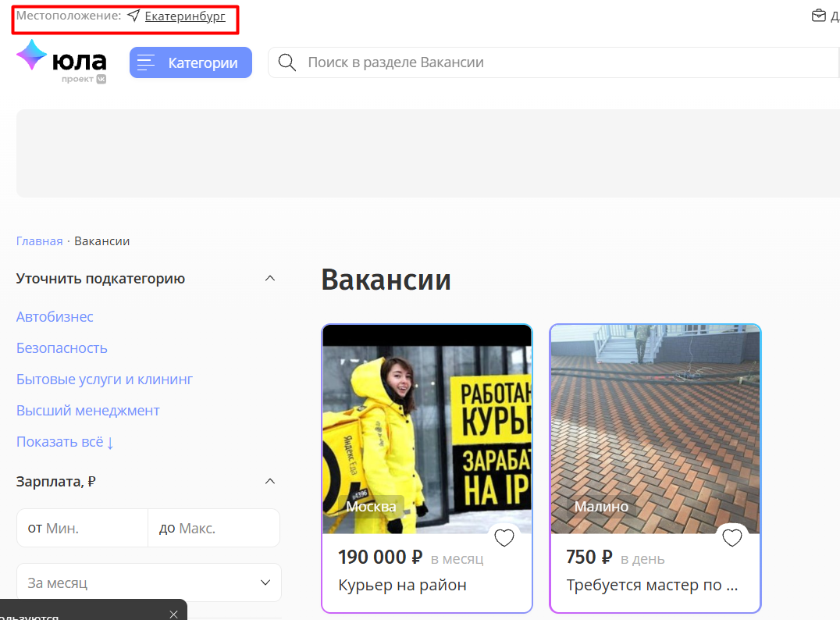840x620 pixels.
Task: Go to Главная breadcrumb link
Action: 39,241
